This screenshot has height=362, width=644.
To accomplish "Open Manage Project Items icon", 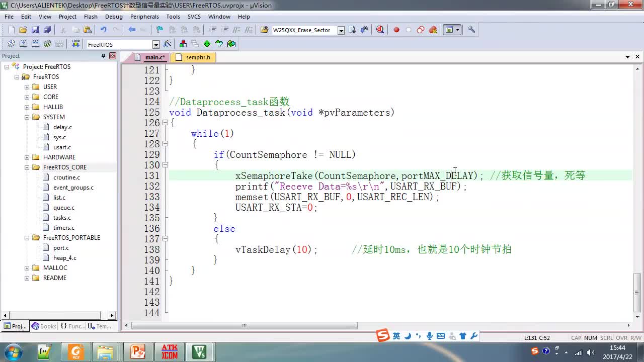I will point(183,44).
